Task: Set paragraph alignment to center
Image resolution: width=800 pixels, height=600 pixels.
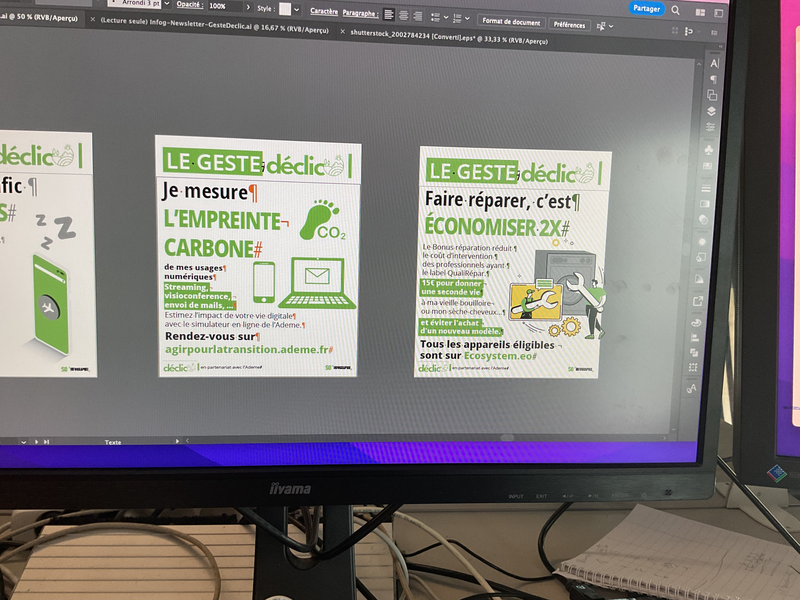Action: [x=404, y=15]
